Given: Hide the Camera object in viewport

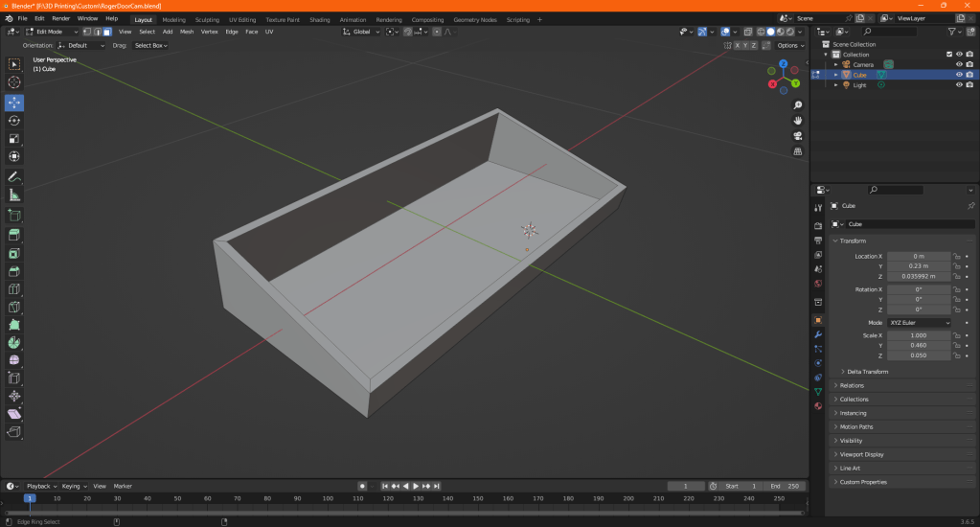Looking at the screenshot, I should (x=958, y=65).
